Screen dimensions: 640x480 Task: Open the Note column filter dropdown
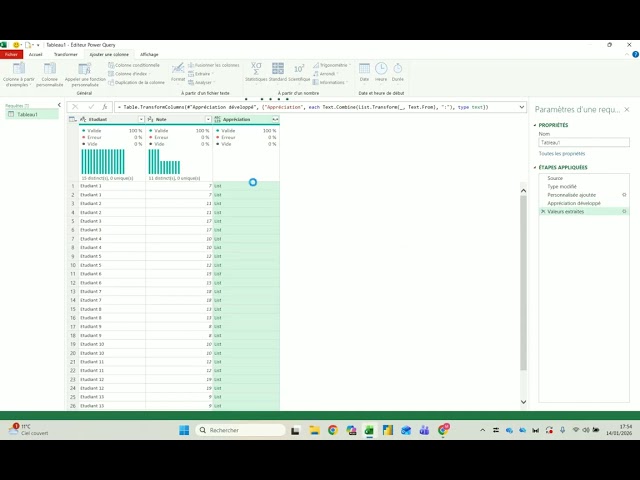pyautogui.click(x=208, y=119)
